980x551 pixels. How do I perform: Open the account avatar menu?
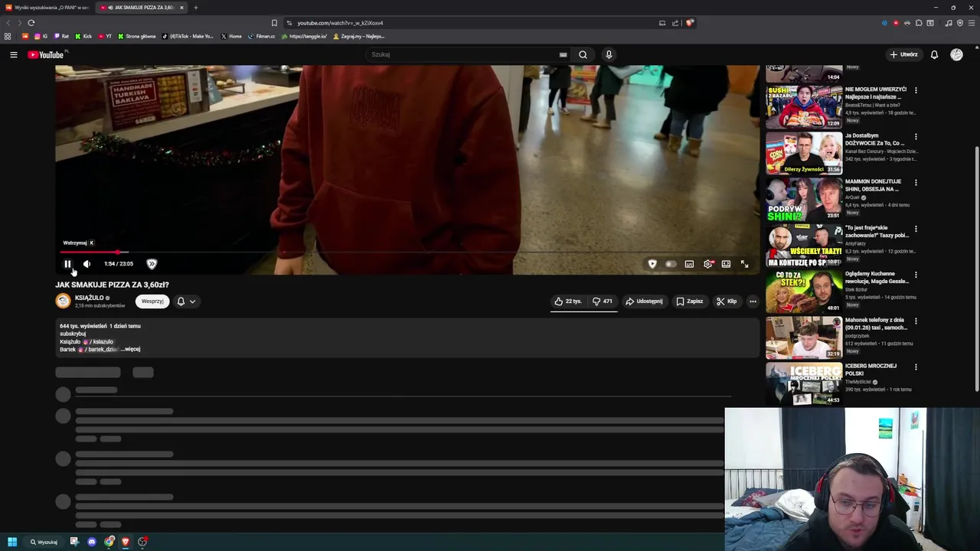click(956, 54)
